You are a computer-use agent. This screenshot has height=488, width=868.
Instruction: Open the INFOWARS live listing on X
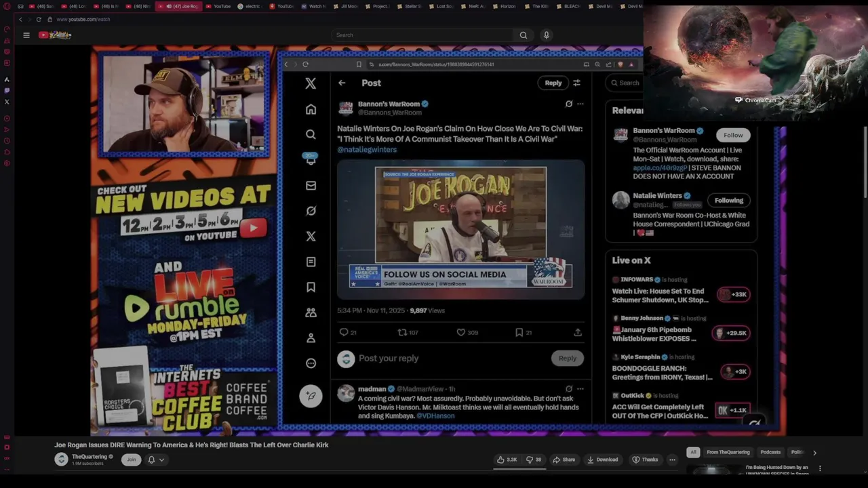tap(680, 290)
